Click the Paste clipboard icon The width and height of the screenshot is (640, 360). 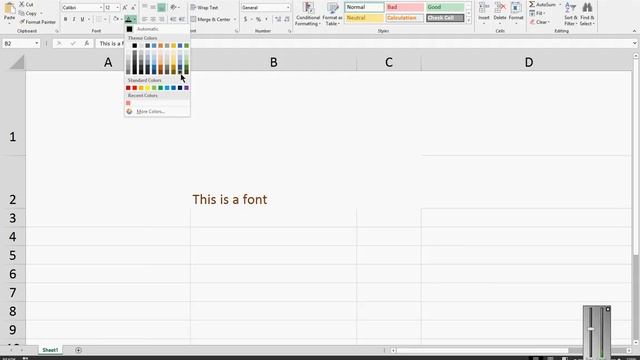(x=9, y=8)
